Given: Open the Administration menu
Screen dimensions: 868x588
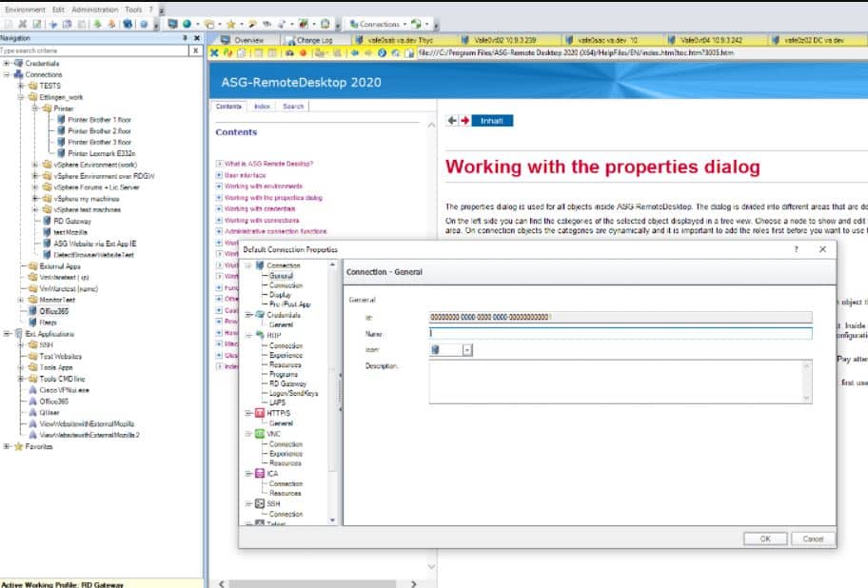Looking at the screenshot, I should click(x=96, y=8).
